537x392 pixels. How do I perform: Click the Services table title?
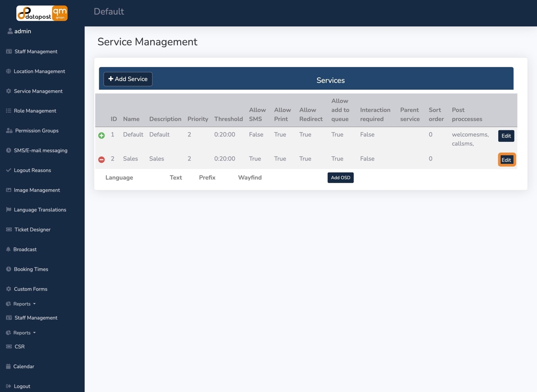[x=330, y=81]
